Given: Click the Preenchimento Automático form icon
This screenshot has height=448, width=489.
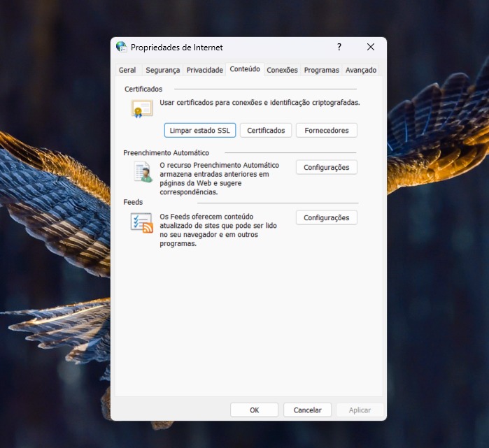Looking at the screenshot, I should pos(142,172).
